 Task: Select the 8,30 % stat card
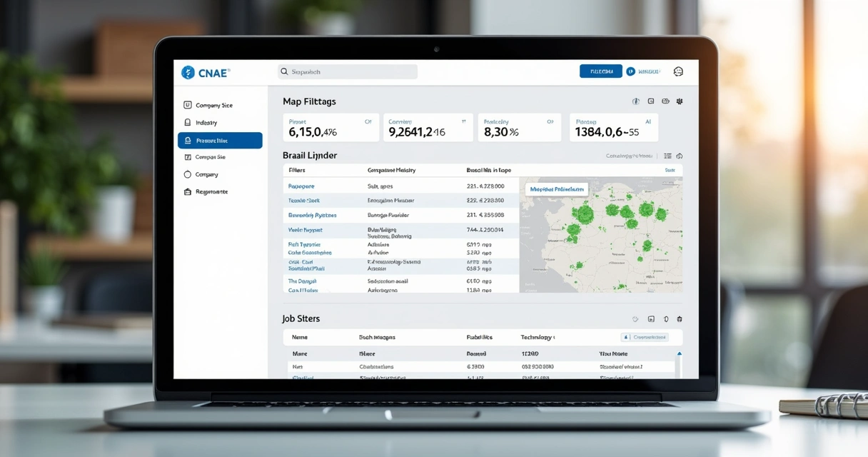click(520, 128)
